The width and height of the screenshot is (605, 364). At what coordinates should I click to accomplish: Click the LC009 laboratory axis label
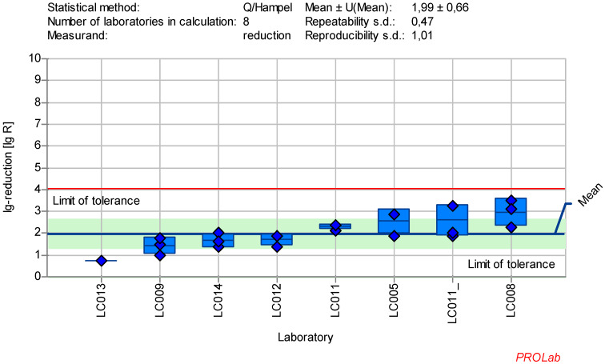coord(160,300)
